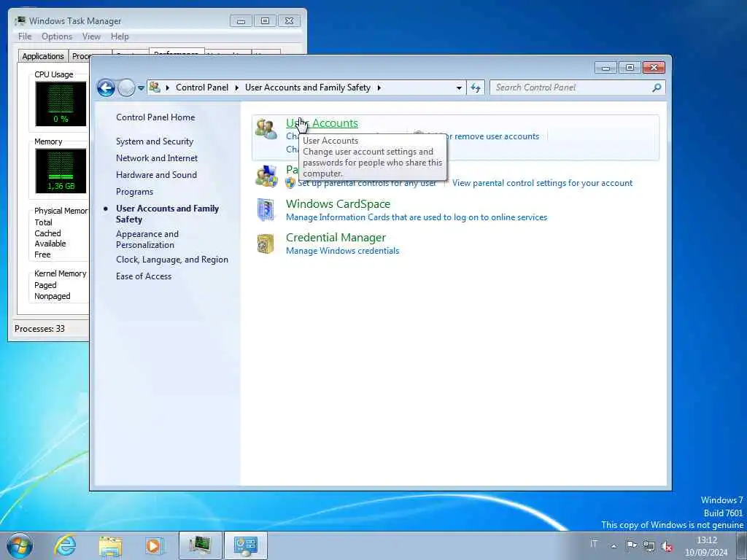Open the View menu in Task Manager
This screenshot has height=560, width=747.
pos(91,36)
